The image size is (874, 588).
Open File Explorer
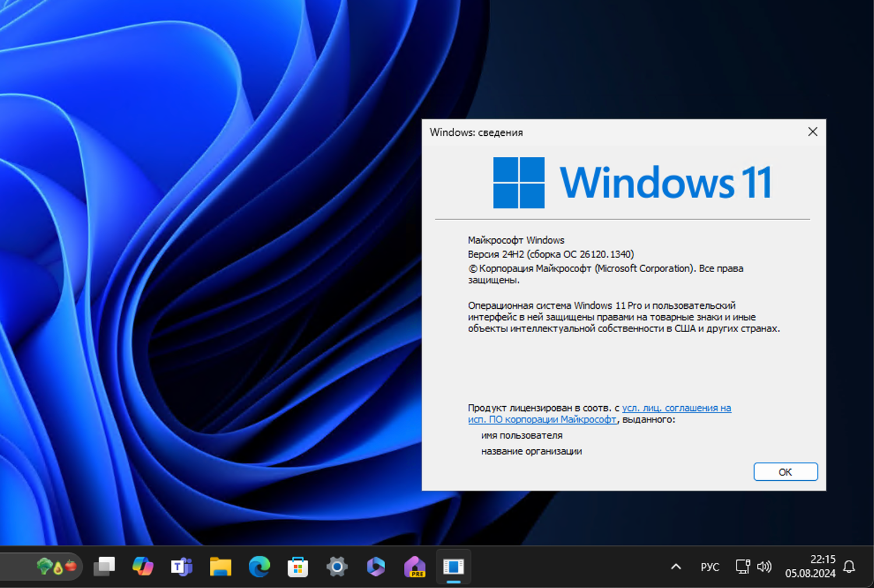tap(220, 566)
